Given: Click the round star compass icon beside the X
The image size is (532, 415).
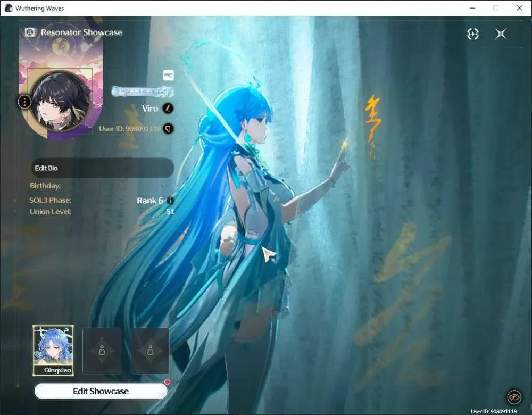Looking at the screenshot, I should tap(473, 34).
